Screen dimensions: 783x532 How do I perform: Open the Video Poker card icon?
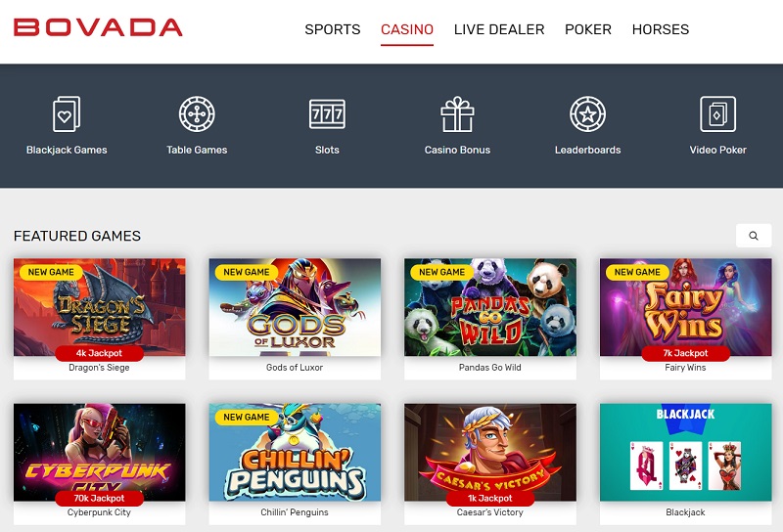pos(717,114)
